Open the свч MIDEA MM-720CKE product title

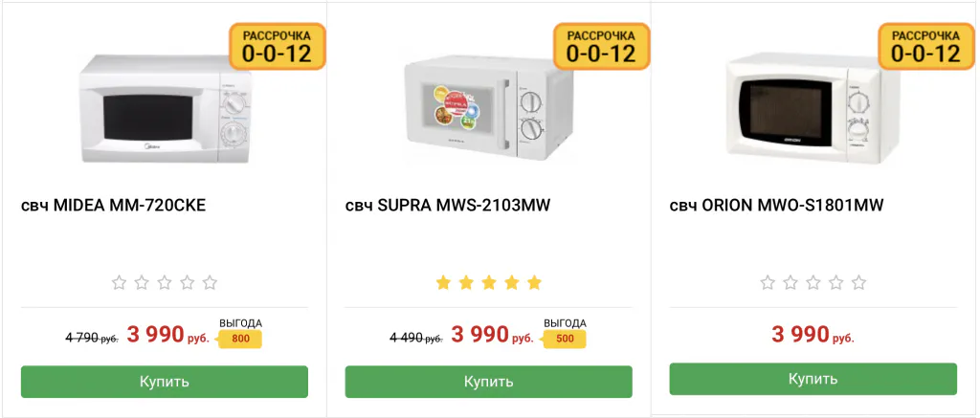point(114,206)
